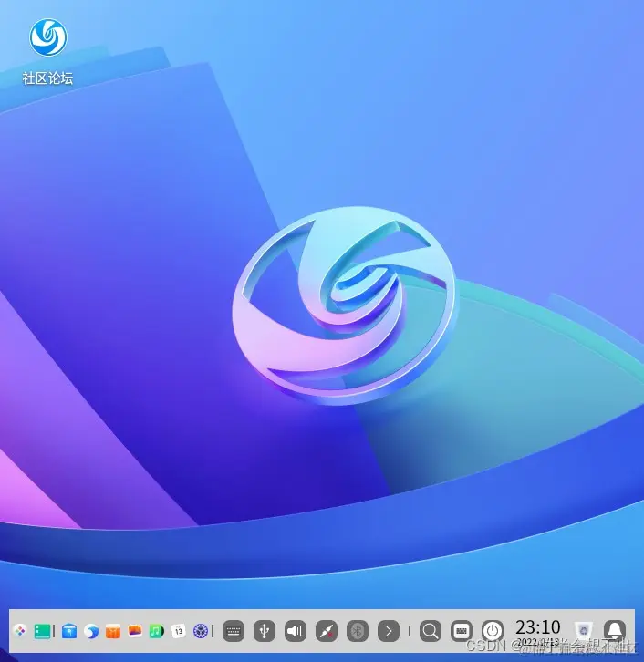Launch the Deepin App Store
This screenshot has height=662, width=644.
click(69, 631)
